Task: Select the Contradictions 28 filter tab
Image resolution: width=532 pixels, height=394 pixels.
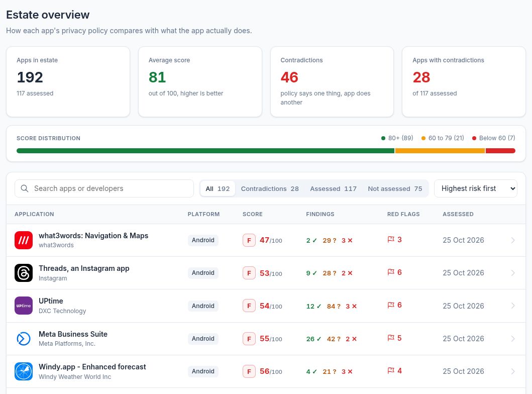Action: point(270,188)
